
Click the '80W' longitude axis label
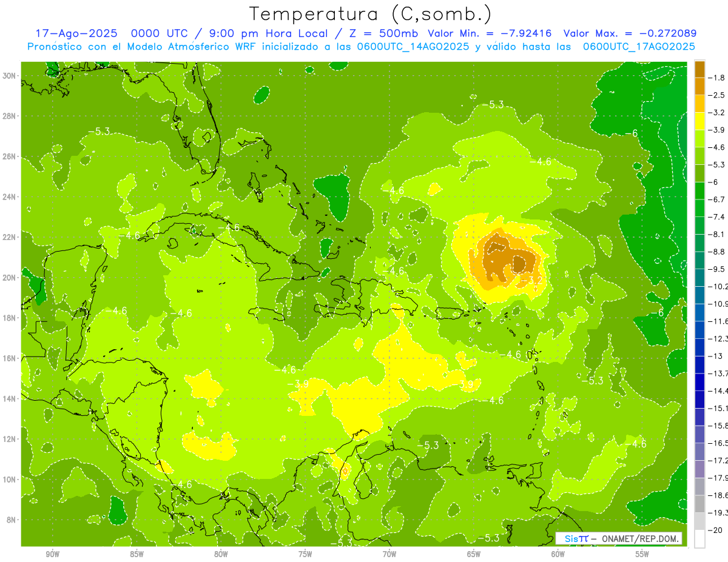(221, 554)
